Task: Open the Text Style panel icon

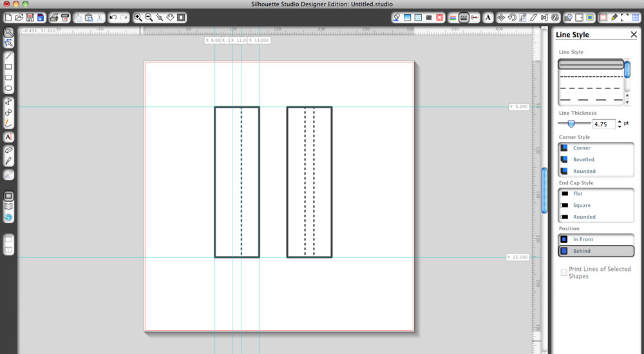Action: (488, 17)
